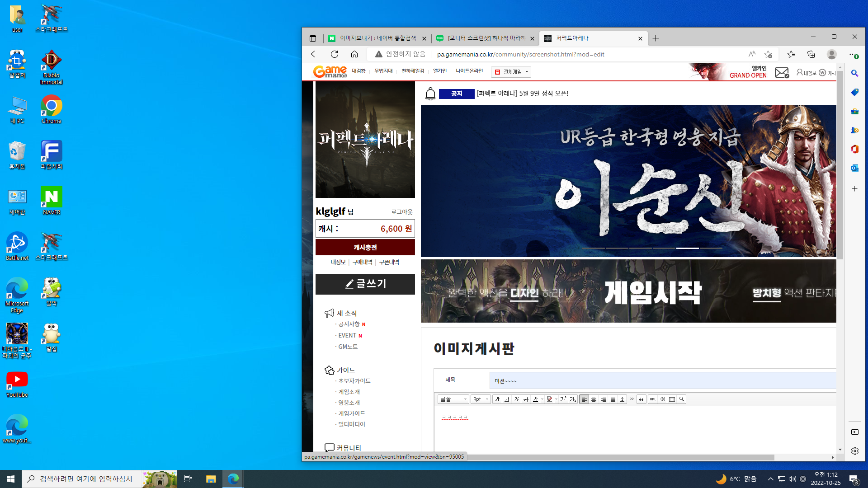Toggle italic formatting in editor toolbar

coord(516,399)
